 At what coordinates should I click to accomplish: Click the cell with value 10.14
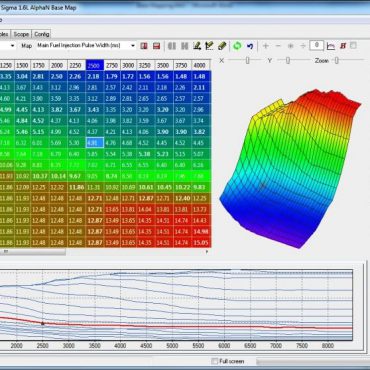(x=58, y=176)
